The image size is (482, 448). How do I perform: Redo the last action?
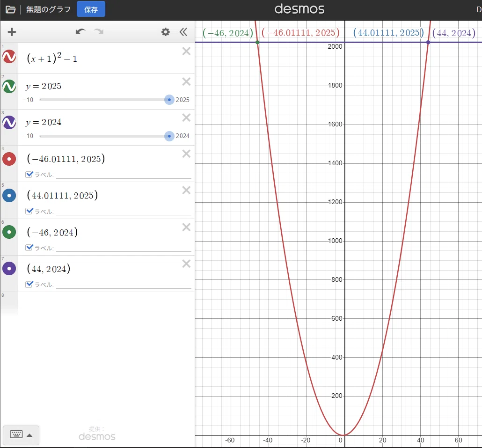pyautogui.click(x=99, y=32)
